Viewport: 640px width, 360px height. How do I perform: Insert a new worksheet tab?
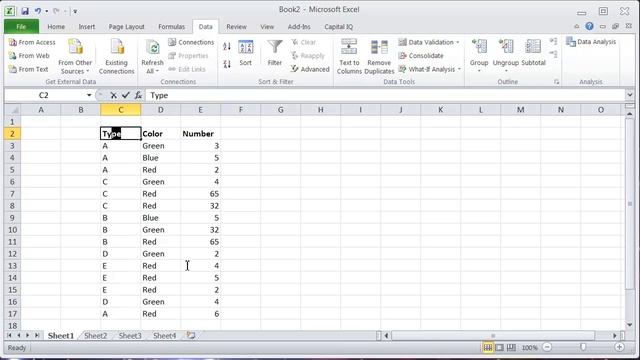click(191, 336)
